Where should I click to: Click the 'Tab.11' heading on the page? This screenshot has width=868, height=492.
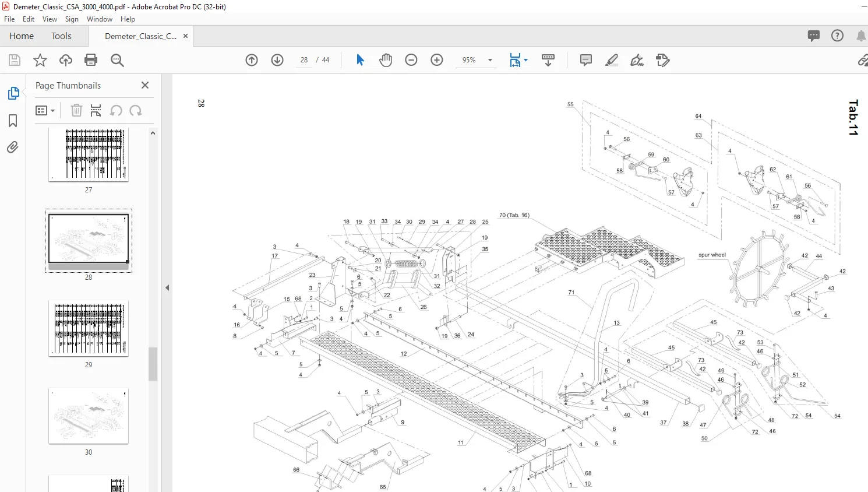pyautogui.click(x=853, y=118)
